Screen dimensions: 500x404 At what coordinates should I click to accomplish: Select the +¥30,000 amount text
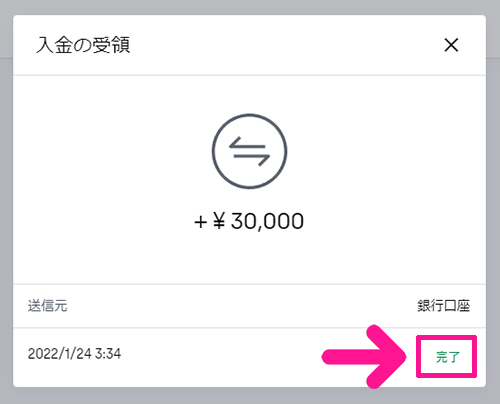249,221
